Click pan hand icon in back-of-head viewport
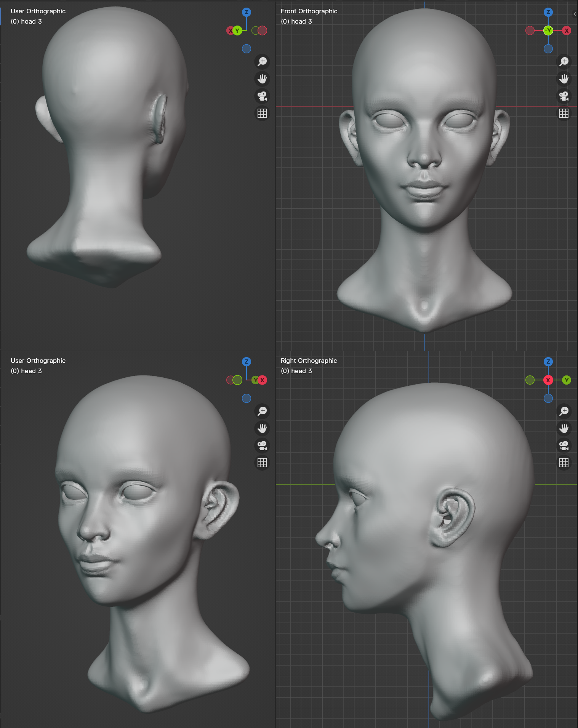The image size is (578, 728). point(262,79)
